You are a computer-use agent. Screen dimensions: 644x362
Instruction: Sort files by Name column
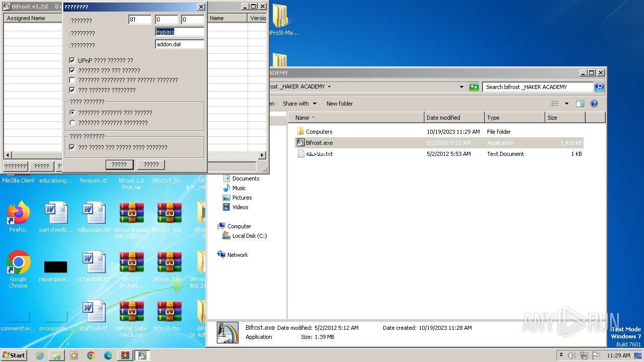click(356, 118)
